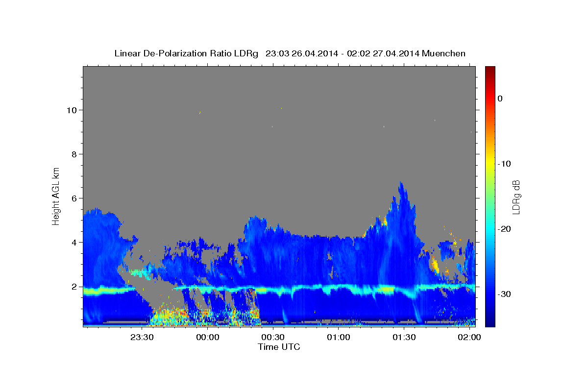
Task: Click the yellow band of the colorbar
Action: coord(490,164)
